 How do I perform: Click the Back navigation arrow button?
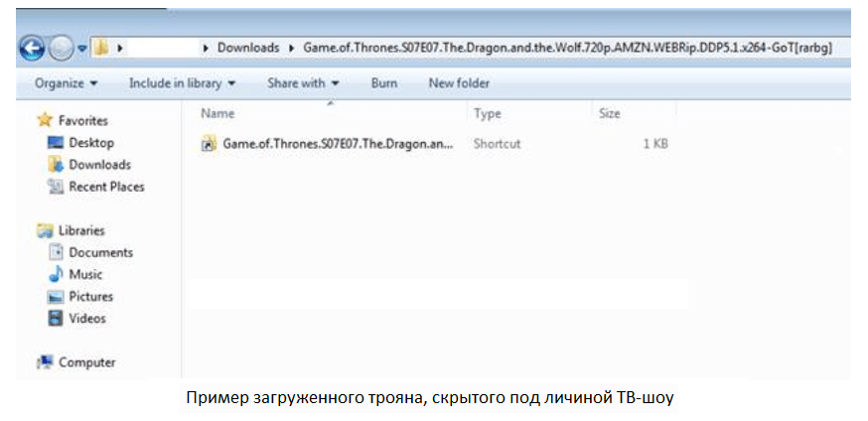pyautogui.click(x=32, y=50)
